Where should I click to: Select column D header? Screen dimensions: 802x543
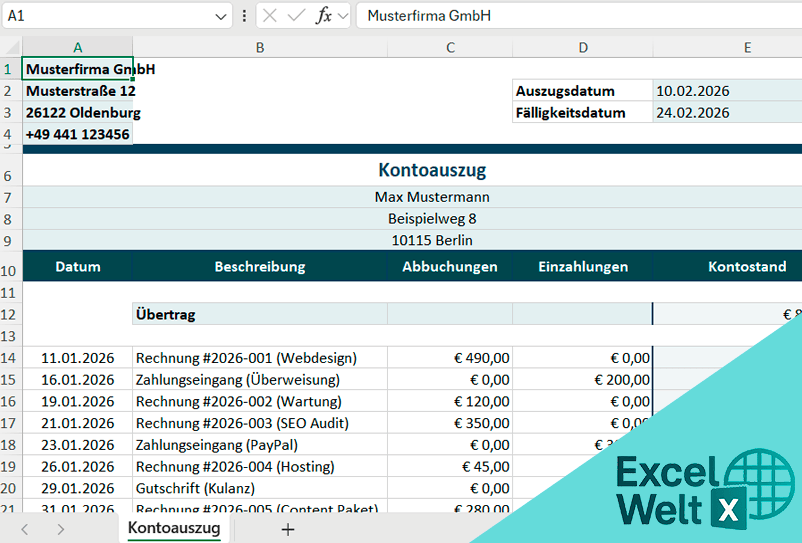click(583, 47)
